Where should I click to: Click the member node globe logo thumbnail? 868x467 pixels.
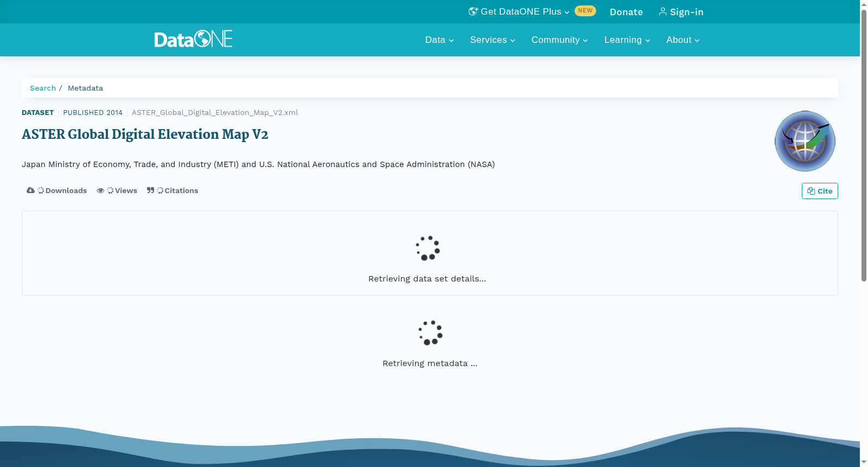(805, 141)
